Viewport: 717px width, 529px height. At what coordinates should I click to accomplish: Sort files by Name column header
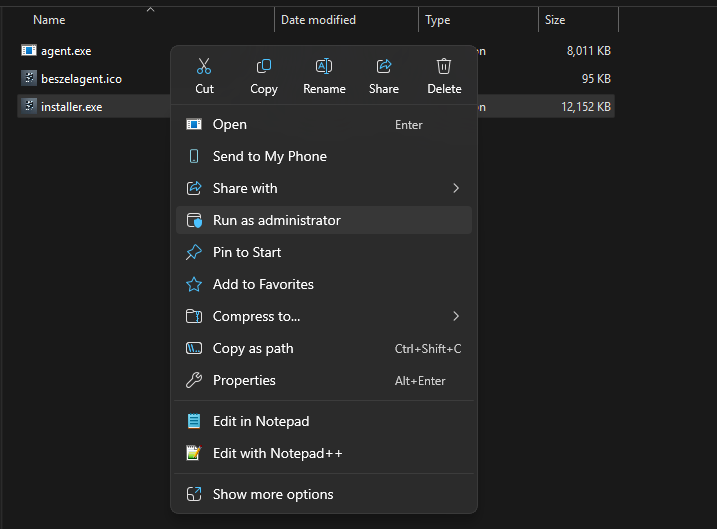(49, 20)
